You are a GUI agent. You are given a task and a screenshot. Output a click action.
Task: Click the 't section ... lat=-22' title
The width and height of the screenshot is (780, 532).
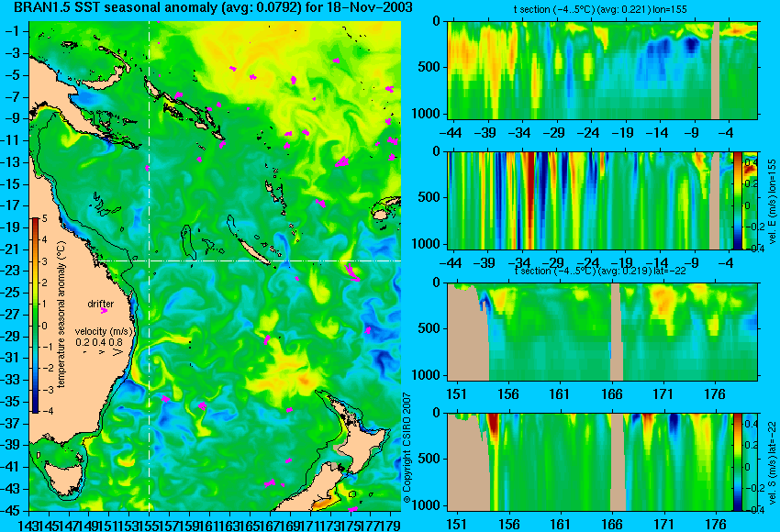tap(600, 271)
